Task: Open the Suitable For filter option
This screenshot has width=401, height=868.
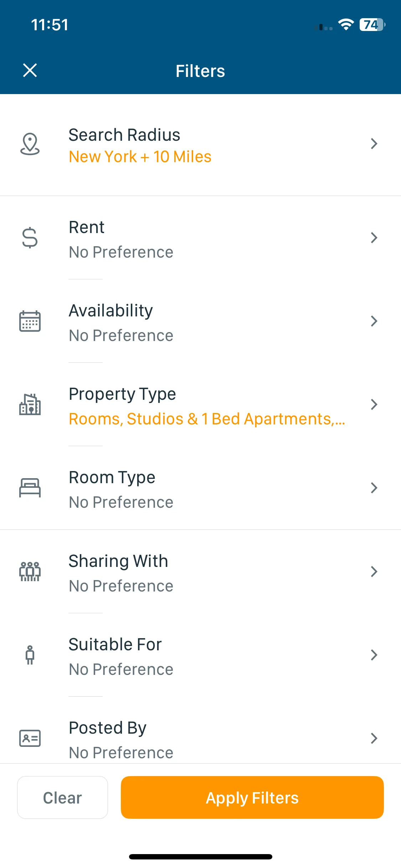Action: (200, 655)
